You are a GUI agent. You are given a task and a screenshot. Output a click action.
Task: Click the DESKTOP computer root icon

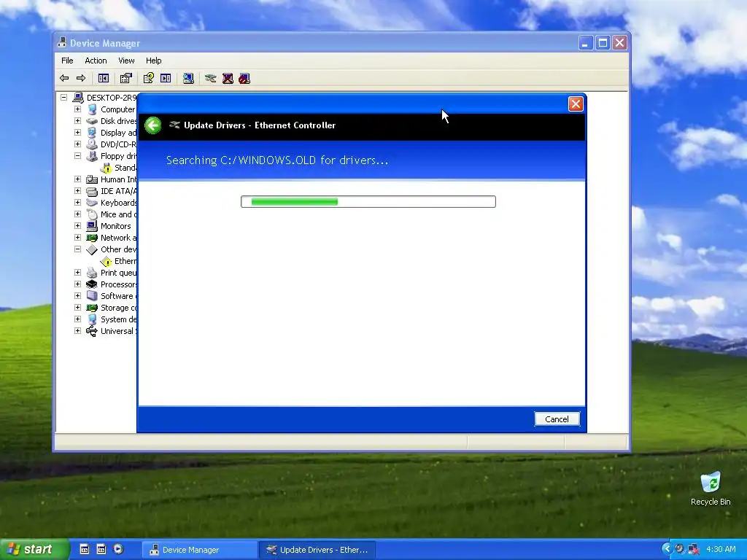click(78, 98)
